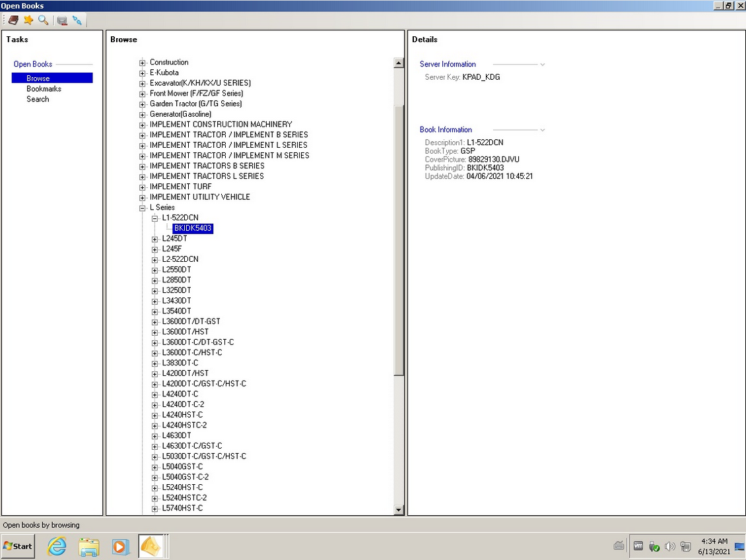Open the bookmarks star toolbar icon

coord(28,20)
